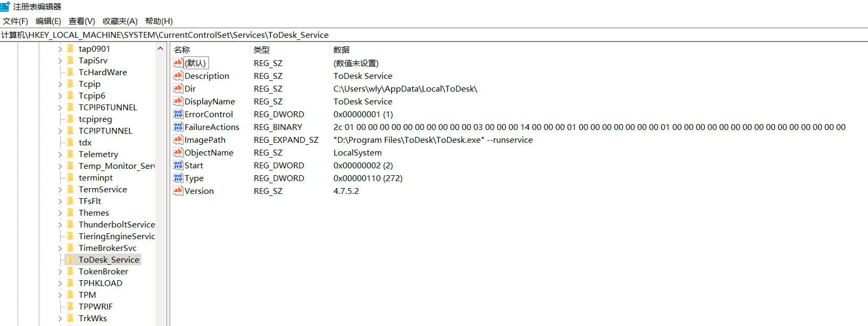Click the ObjectName data LocalSystem
This screenshot has height=326, width=868.
click(357, 152)
